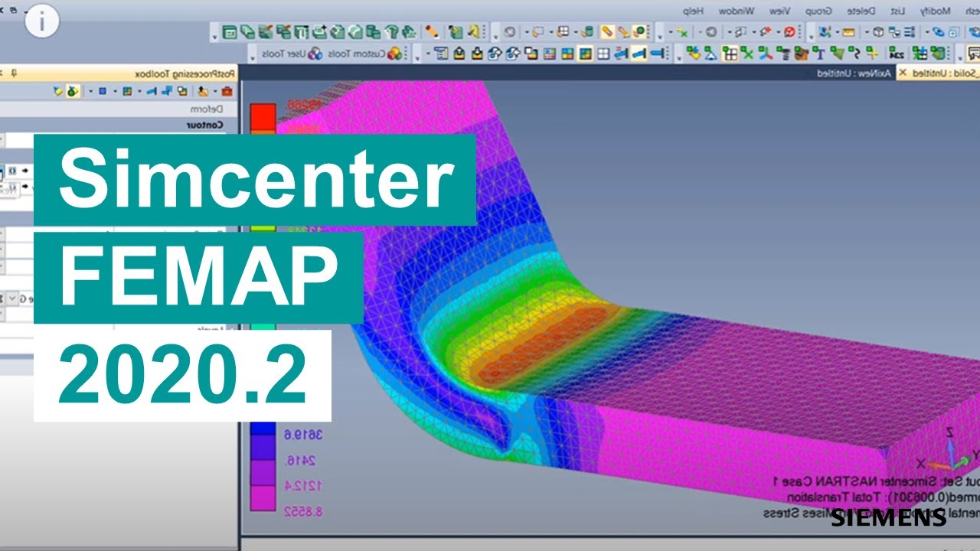Click the blue beam icon in PostProcessing Toolbox
Image resolution: width=980 pixels, height=551 pixels.
click(152, 91)
